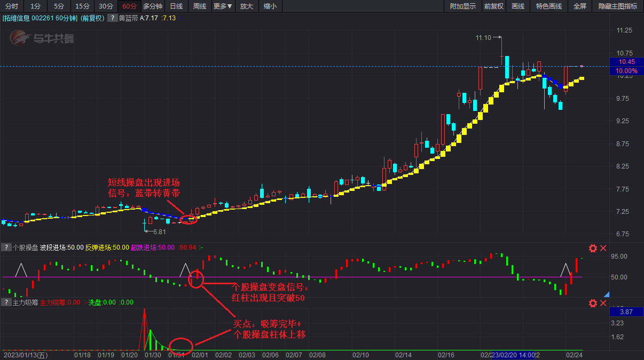Click the 6.81 low price marker
This screenshot has height=360, width=644.
159,232
